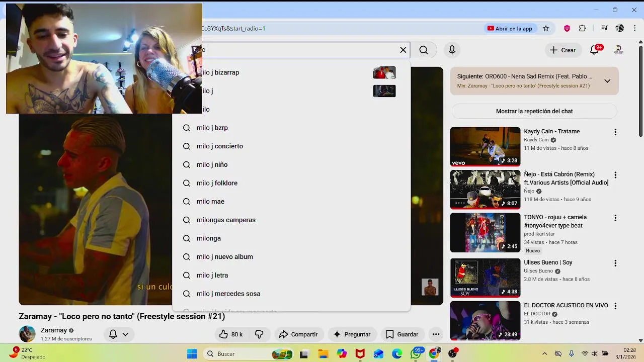Screen dimensions: 644x362
Task: Open options for EL DOCTOR ACUSTICO EN VIVO
Action: tap(615, 306)
